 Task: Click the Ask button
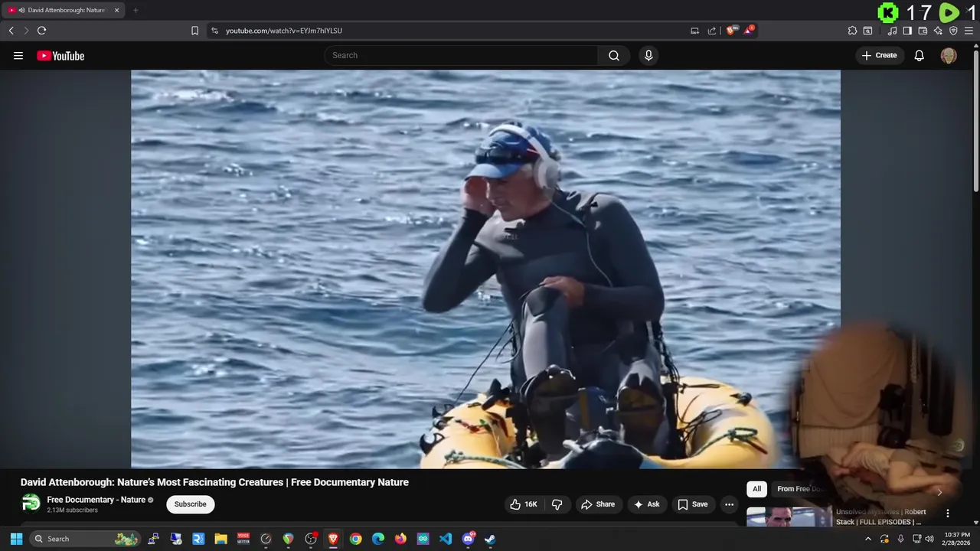pos(646,504)
